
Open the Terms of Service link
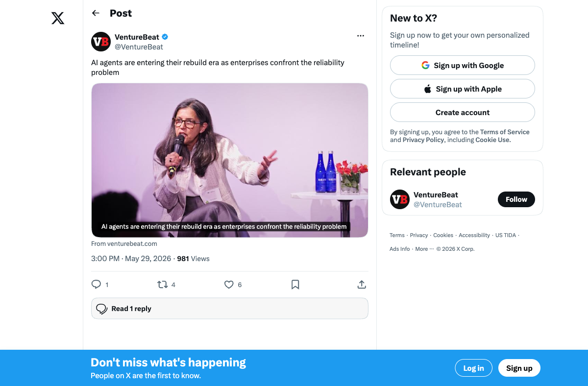click(x=505, y=132)
